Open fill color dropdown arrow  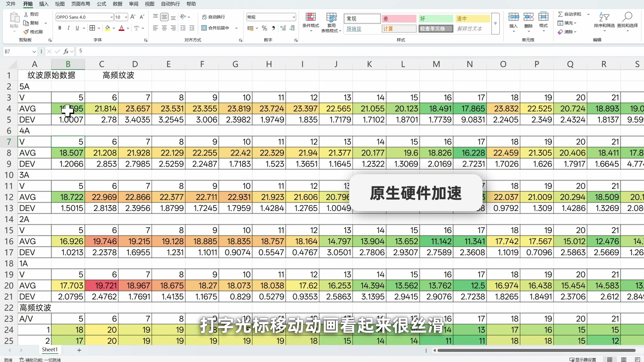(x=114, y=28)
